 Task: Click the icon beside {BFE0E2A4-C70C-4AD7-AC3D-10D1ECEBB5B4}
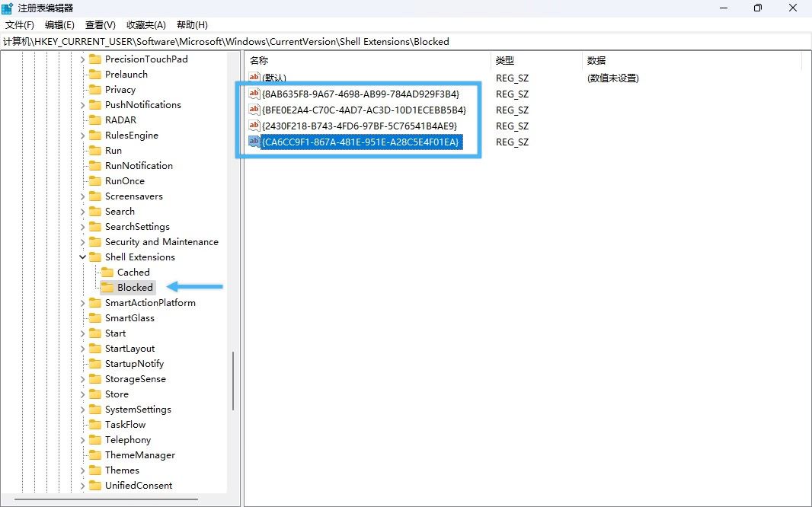click(x=254, y=110)
